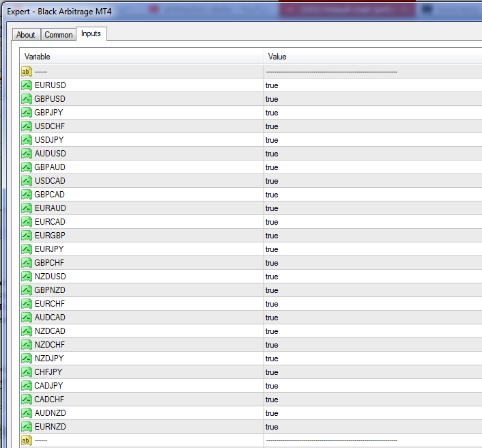Click the GBPAUD variable icon
The height and width of the screenshot is (448, 482).
point(27,167)
